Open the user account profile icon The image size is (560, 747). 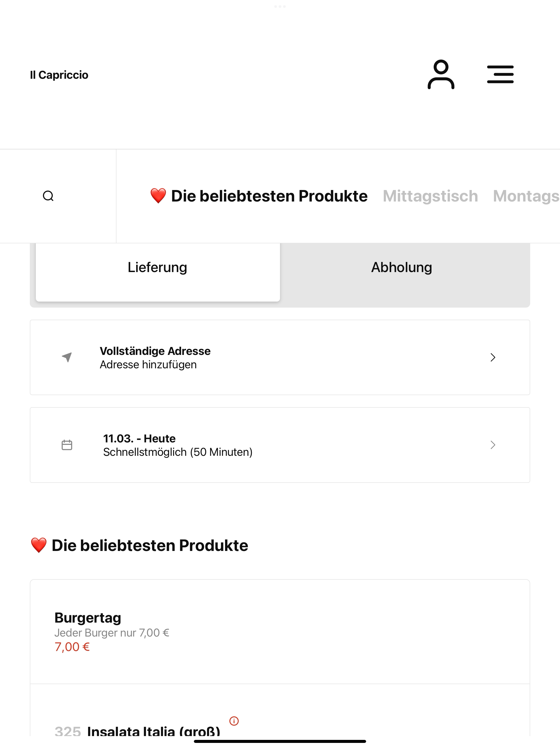point(441,74)
